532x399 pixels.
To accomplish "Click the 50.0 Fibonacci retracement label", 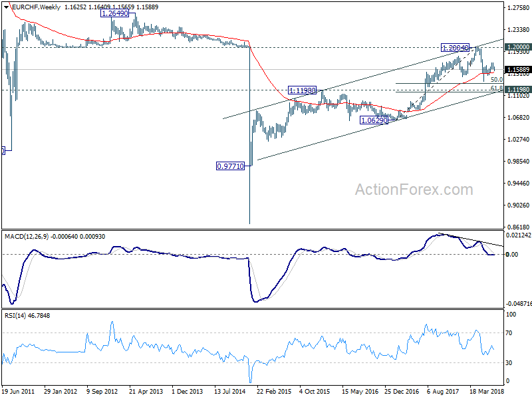I will pos(497,79).
